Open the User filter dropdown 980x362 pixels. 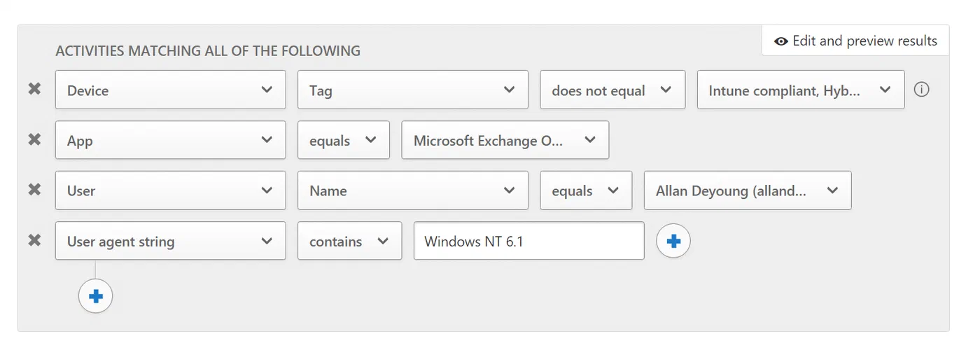[x=171, y=190]
